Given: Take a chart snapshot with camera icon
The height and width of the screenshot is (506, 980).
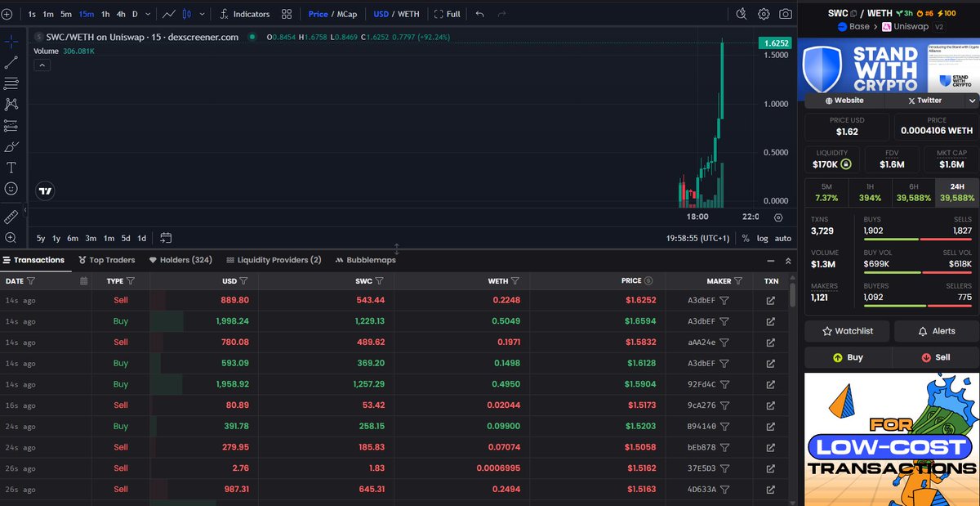Looking at the screenshot, I should click(786, 14).
